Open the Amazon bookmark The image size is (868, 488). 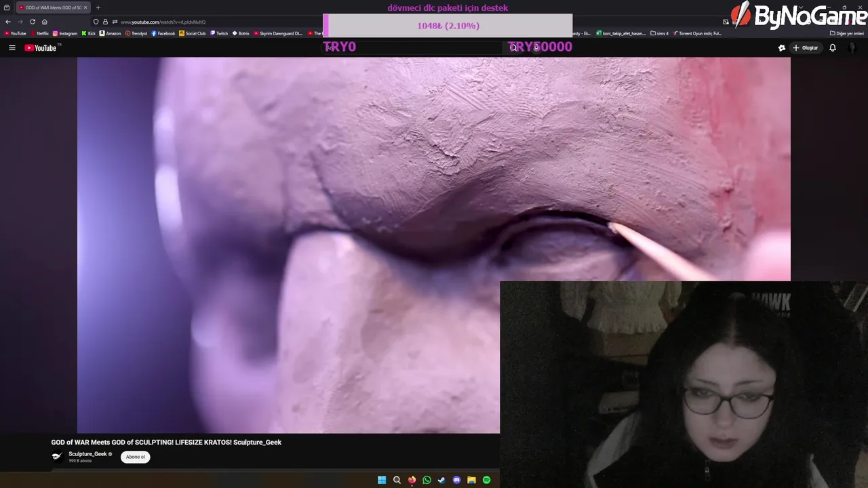coord(111,33)
